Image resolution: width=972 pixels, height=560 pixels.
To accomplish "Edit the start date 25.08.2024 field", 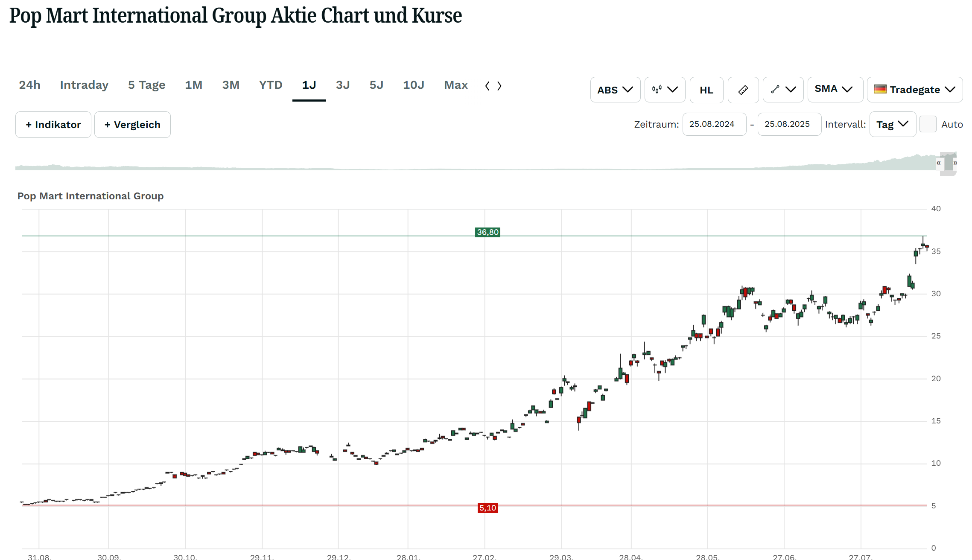I will coord(714,124).
